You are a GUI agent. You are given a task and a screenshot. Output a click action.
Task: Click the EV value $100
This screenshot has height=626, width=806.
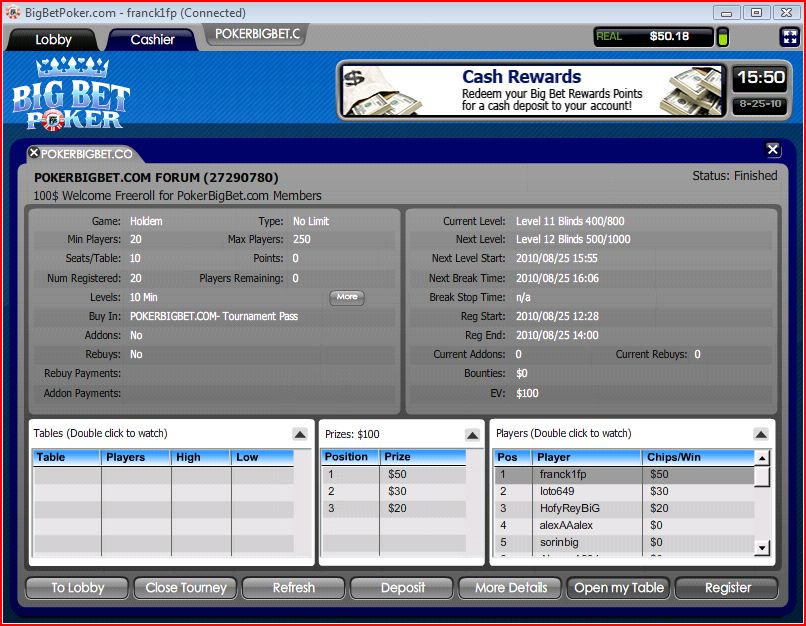(527, 394)
